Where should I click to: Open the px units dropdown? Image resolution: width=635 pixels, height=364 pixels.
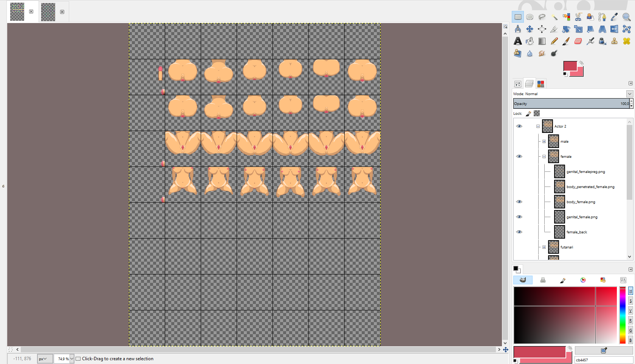(45, 359)
